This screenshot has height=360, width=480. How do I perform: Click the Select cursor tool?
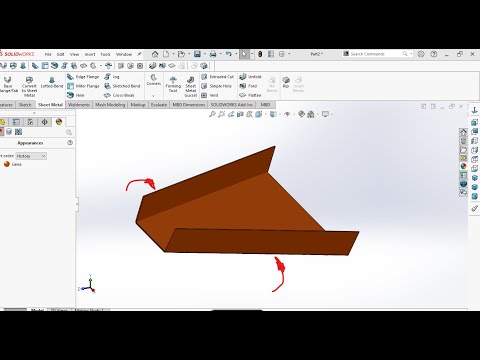click(245, 54)
